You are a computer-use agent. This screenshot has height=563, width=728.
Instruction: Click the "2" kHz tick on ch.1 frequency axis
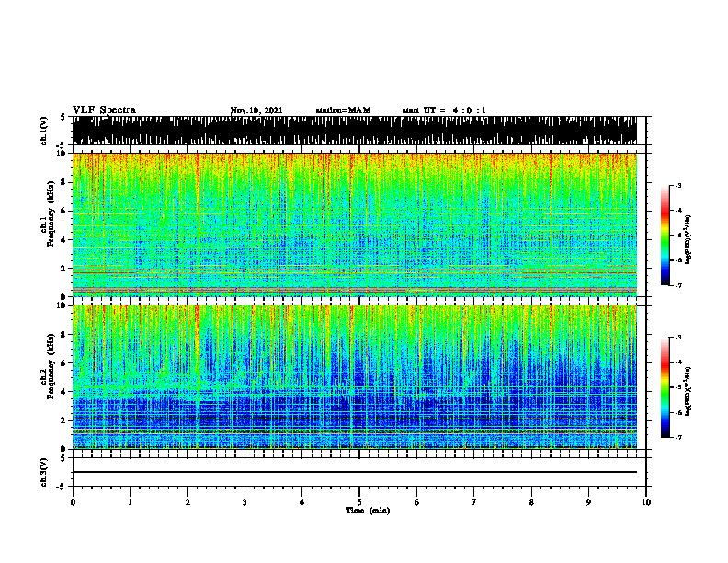click(x=63, y=269)
